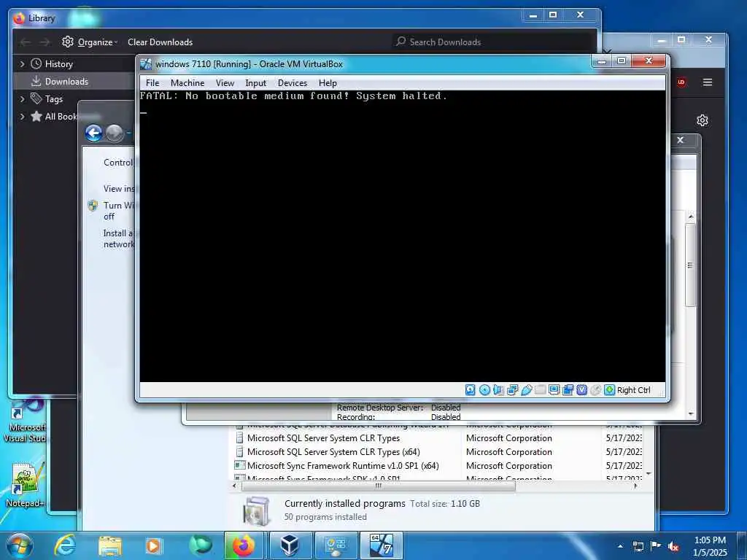Click the Tags label icon in Library
Image resolution: width=747 pixels, height=560 pixels.
coord(36,98)
